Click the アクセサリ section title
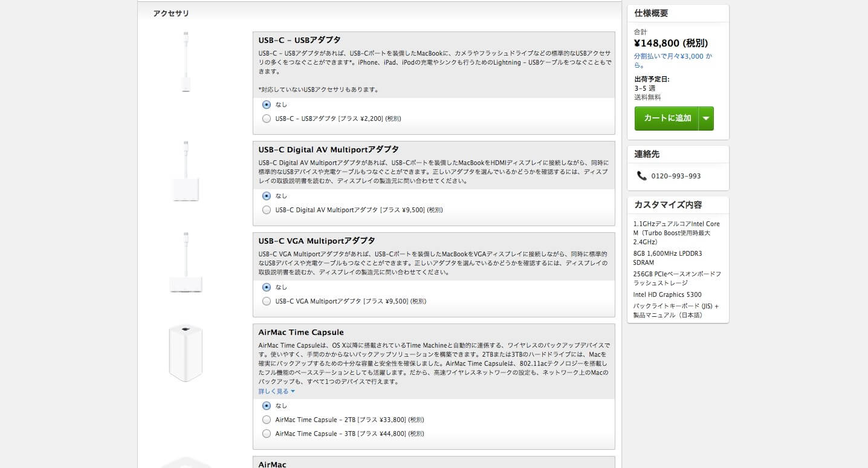 point(171,13)
